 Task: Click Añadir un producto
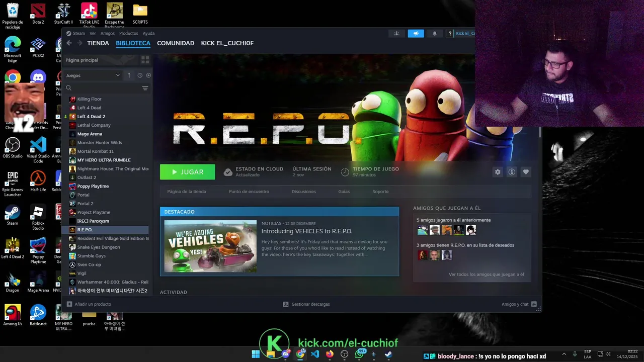pyautogui.click(x=89, y=304)
